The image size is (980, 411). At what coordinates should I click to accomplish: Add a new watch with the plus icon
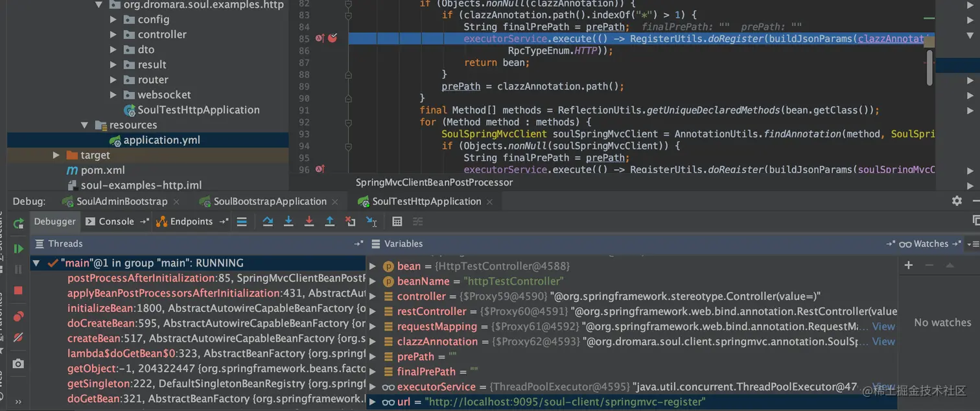coord(909,265)
